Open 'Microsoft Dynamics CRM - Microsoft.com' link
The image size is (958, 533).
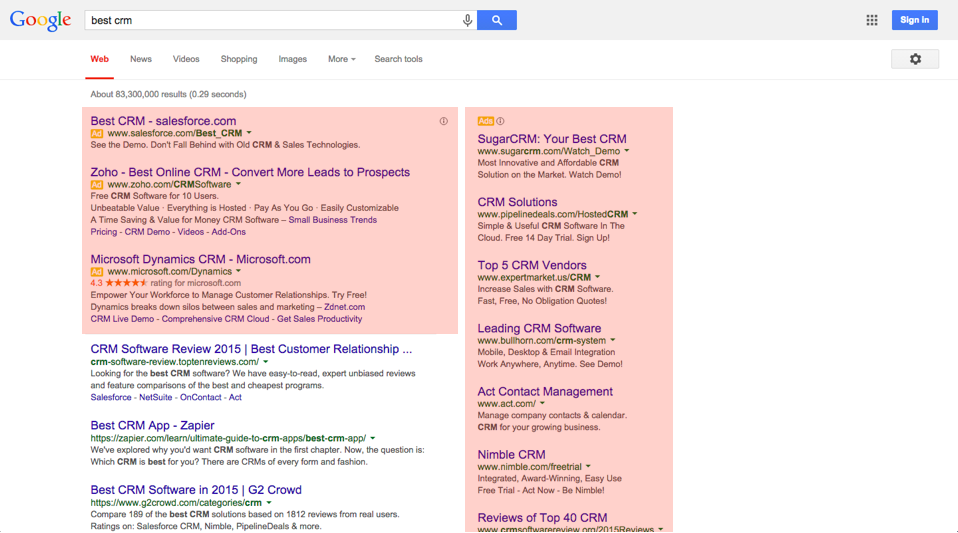coord(200,259)
